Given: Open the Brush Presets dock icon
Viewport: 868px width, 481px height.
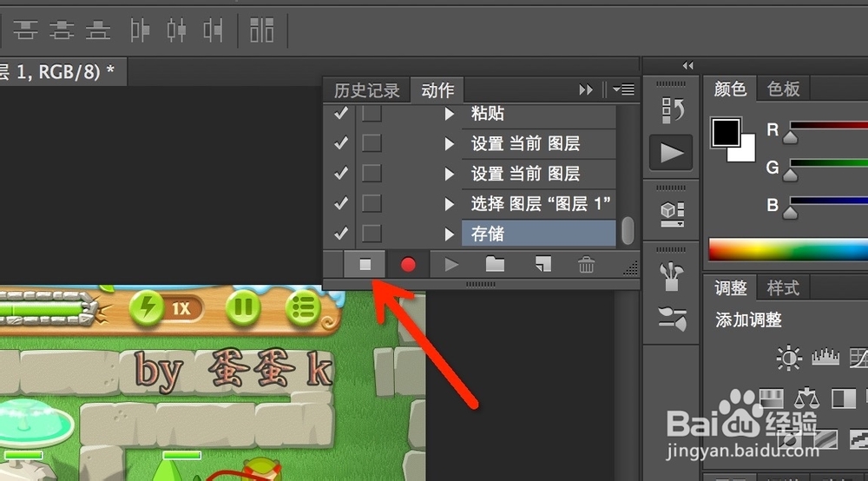Looking at the screenshot, I should click(x=672, y=275).
